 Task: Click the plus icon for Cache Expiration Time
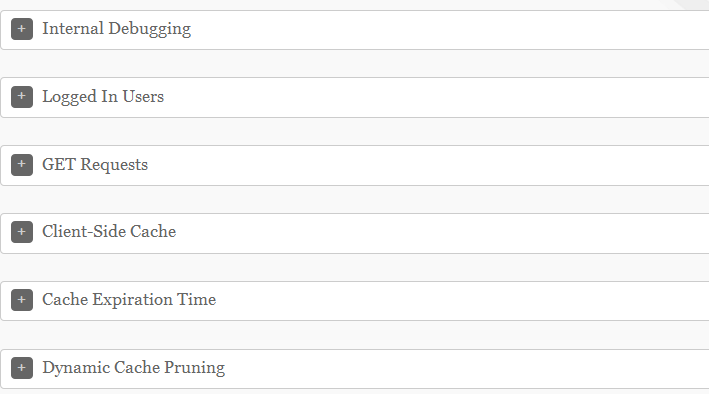pyautogui.click(x=22, y=300)
